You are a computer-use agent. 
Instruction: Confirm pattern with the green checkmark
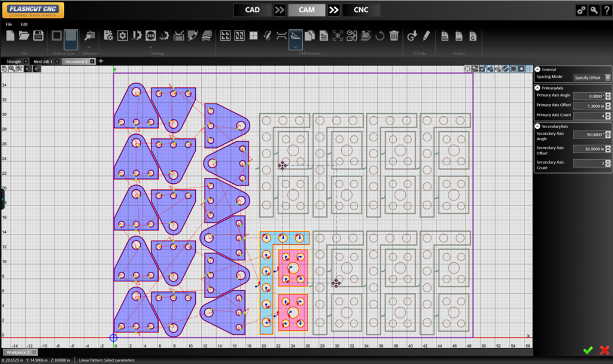tap(588, 350)
